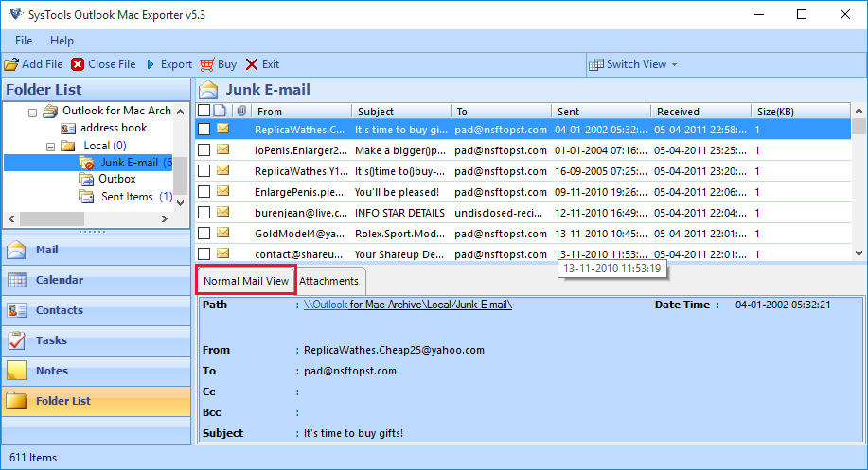Viewport: 868px width, 470px height.
Task: Click the Mail envelope icon in sidebar
Action: point(17,250)
